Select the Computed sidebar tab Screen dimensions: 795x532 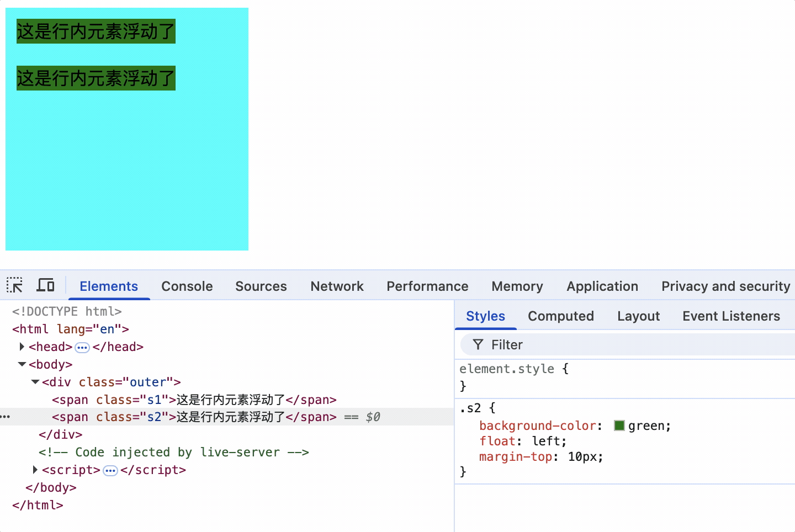coord(561,316)
